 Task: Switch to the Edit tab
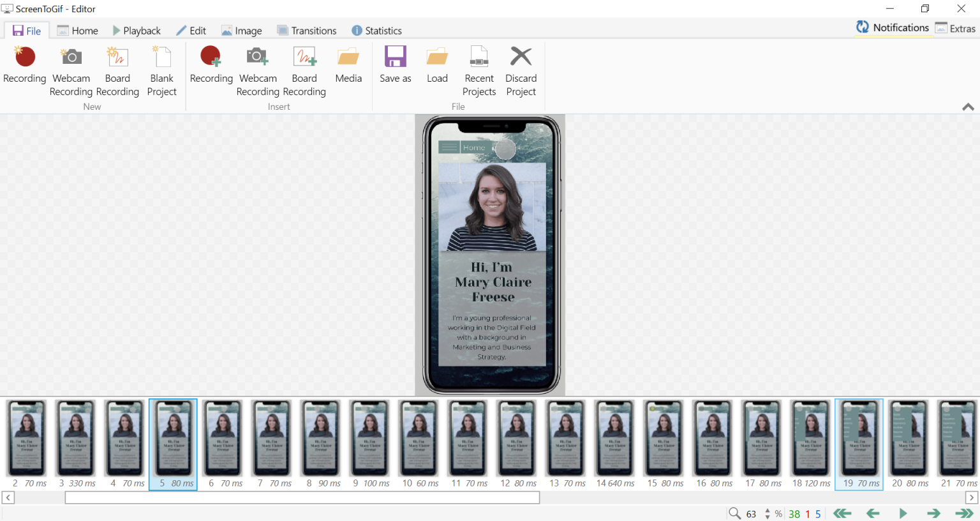[x=191, y=30]
